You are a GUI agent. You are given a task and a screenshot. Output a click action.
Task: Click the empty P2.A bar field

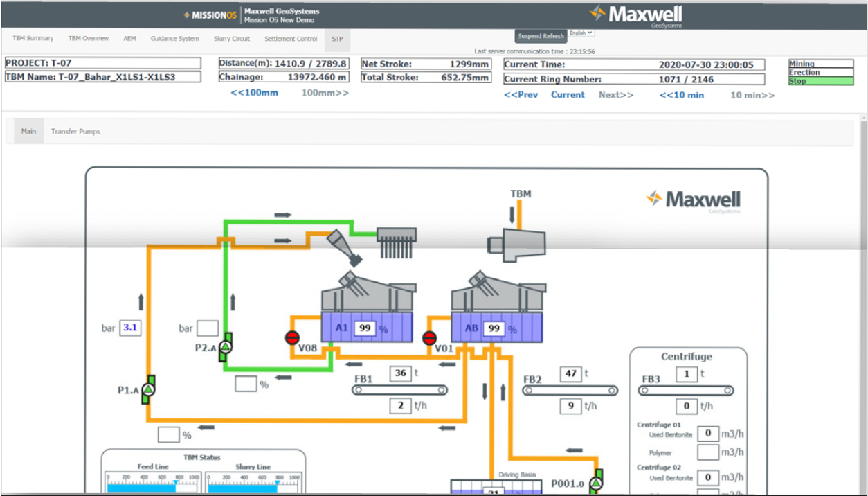208,328
